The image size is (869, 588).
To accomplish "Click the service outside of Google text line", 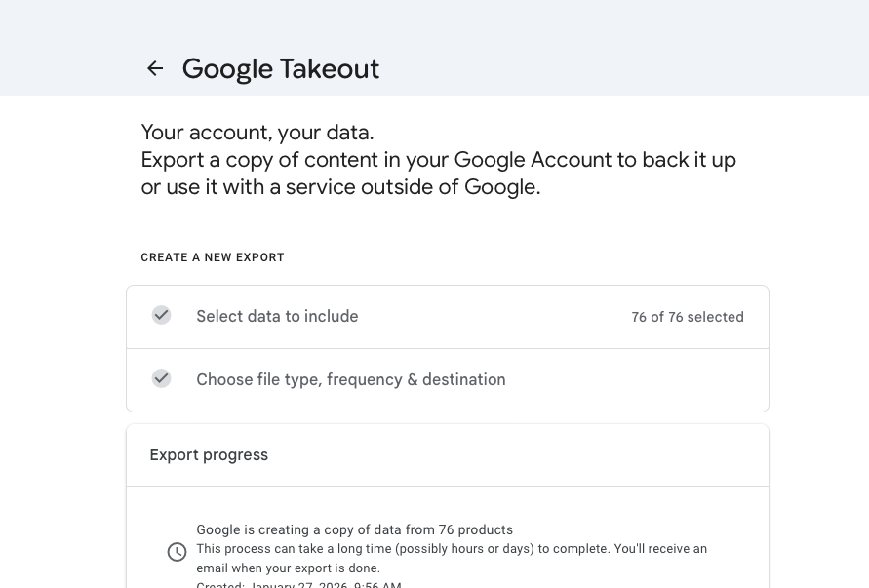I will pos(340,187).
